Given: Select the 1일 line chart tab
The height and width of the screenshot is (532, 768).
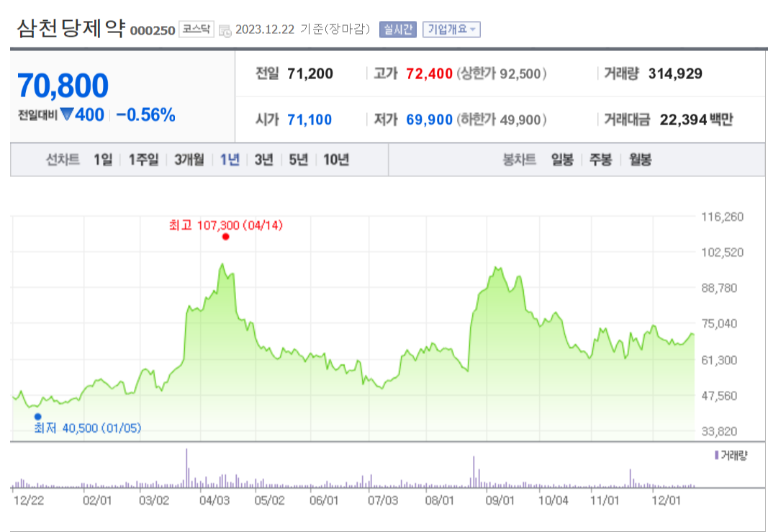Looking at the screenshot, I should point(104,160).
